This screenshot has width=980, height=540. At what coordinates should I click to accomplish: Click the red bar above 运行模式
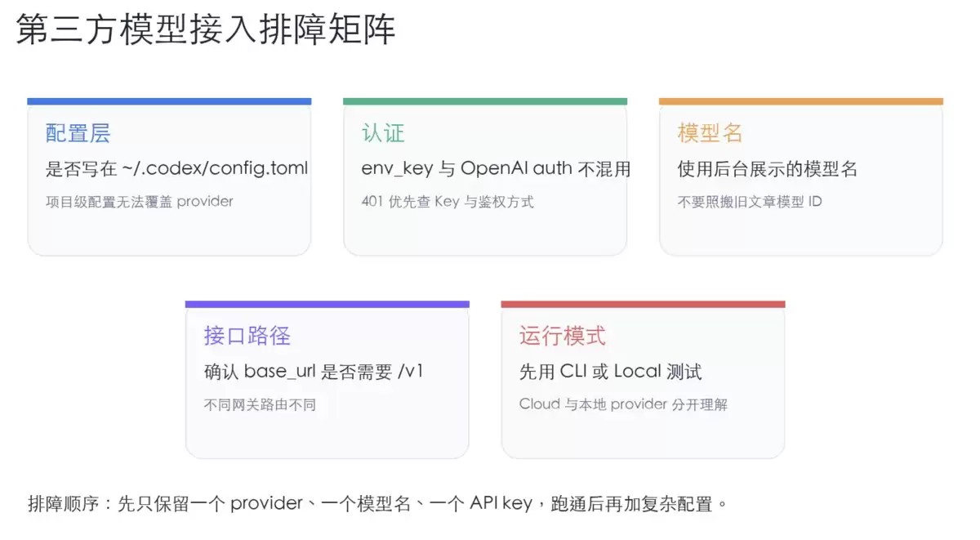pos(643,304)
